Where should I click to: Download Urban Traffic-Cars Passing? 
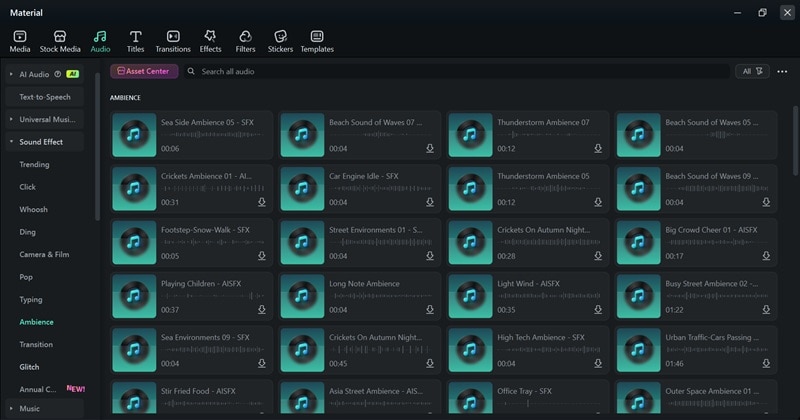(x=766, y=363)
